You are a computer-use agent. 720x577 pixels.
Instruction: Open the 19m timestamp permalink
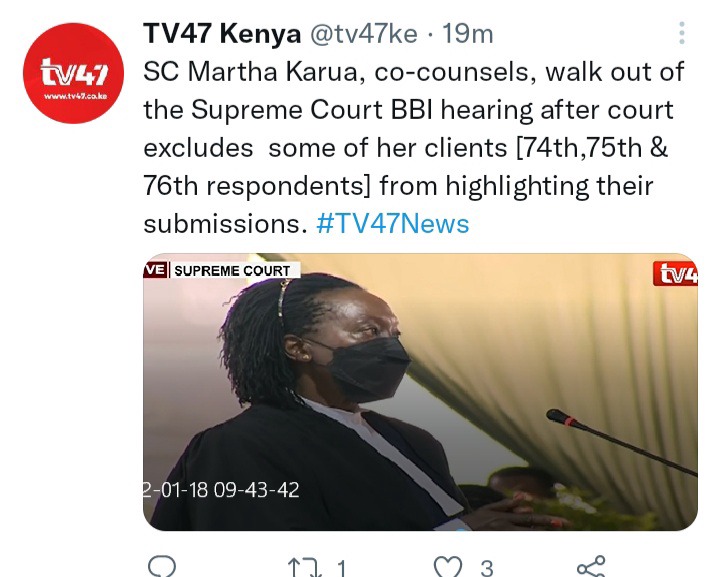click(467, 34)
